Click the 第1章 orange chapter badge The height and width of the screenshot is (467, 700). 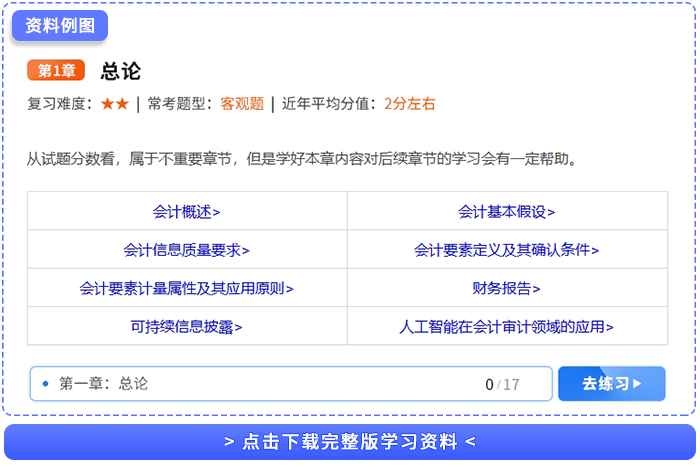pyautogui.click(x=56, y=70)
